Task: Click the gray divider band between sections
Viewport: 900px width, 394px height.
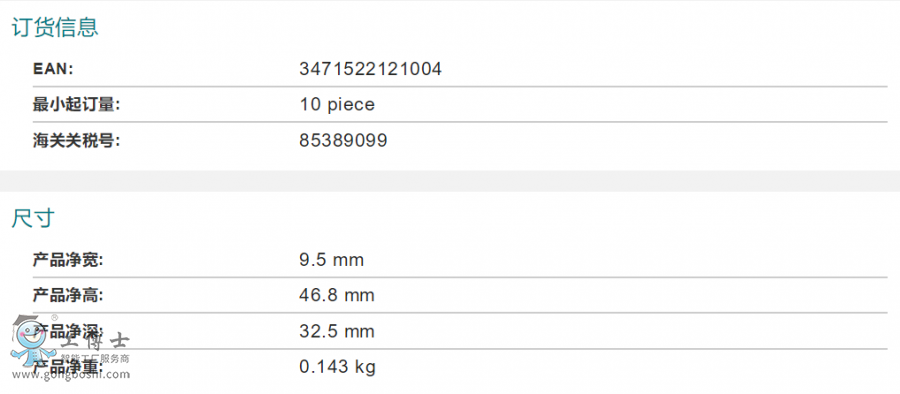Action: tap(450, 181)
